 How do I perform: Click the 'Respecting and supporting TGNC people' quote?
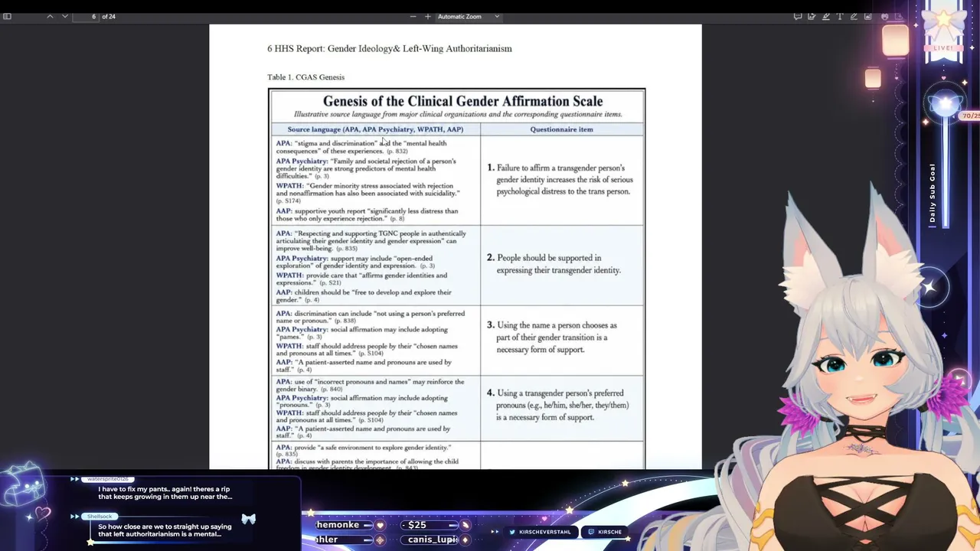coord(371,241)
